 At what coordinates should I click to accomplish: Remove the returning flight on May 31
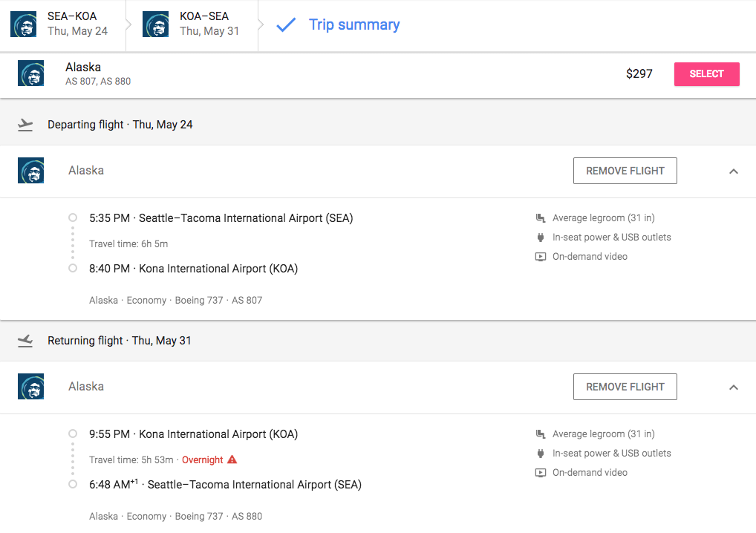[x=625, y=387]
